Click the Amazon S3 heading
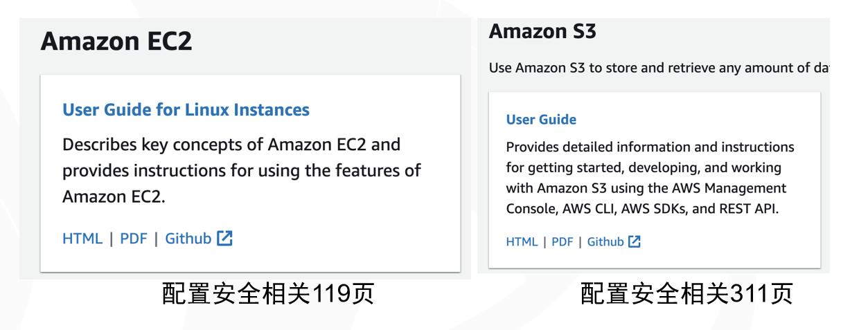Viewport: 868px width, 330px height. [542, 31]
